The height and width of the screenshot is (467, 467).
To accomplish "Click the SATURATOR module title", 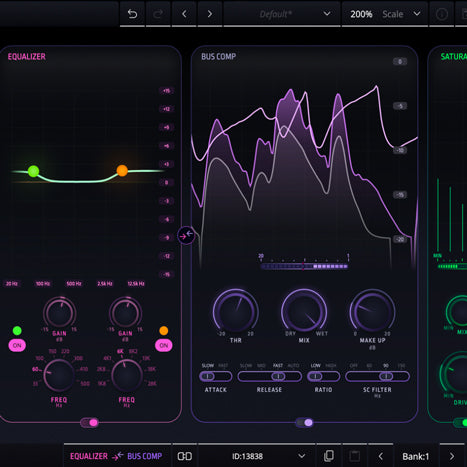I will (x=454, y=56).
